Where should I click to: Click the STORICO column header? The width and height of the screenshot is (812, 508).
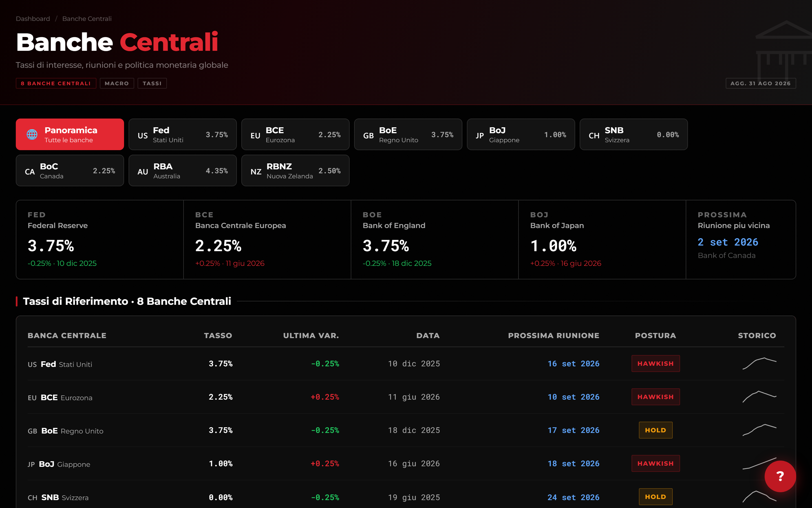pos(757,335)
